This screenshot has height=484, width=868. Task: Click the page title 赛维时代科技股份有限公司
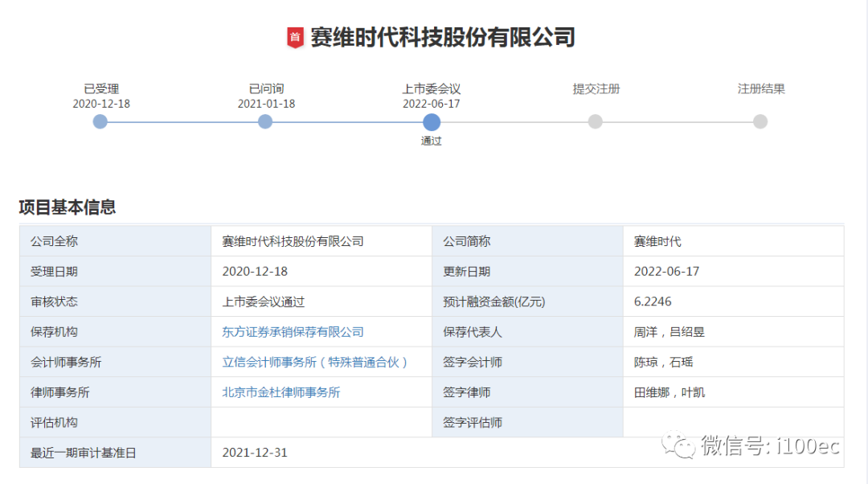[x=443, y=38]
